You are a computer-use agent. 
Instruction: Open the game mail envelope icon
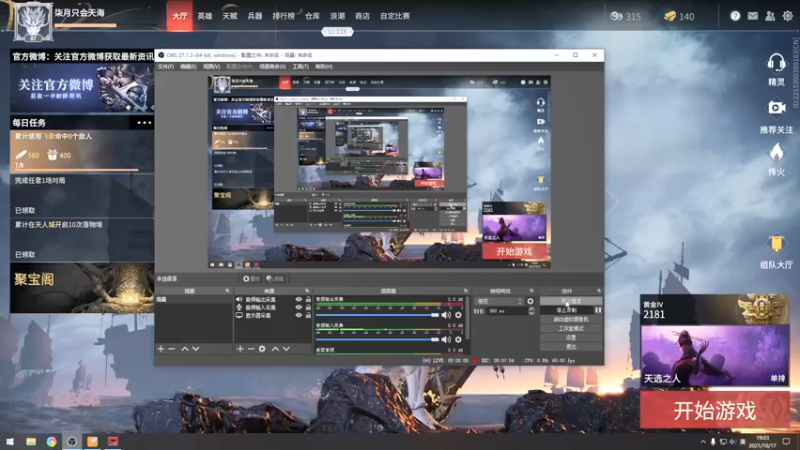pos(753,16)
